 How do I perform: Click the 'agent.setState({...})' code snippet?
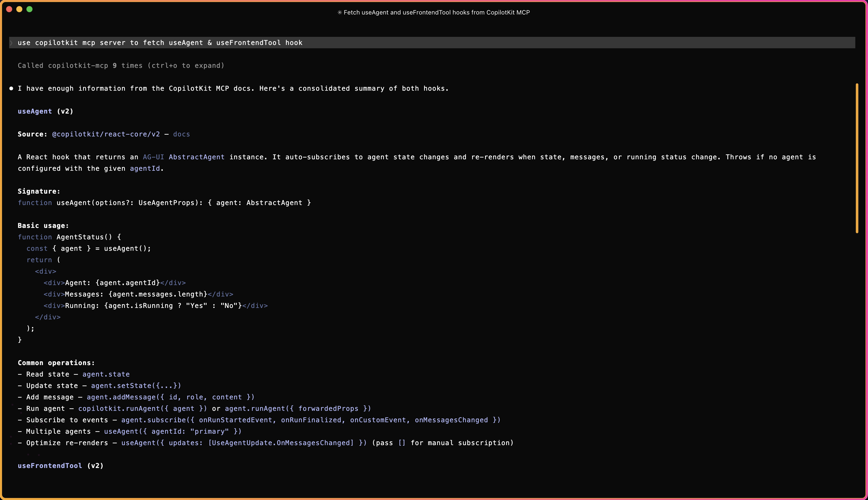(x=136, y=386)
